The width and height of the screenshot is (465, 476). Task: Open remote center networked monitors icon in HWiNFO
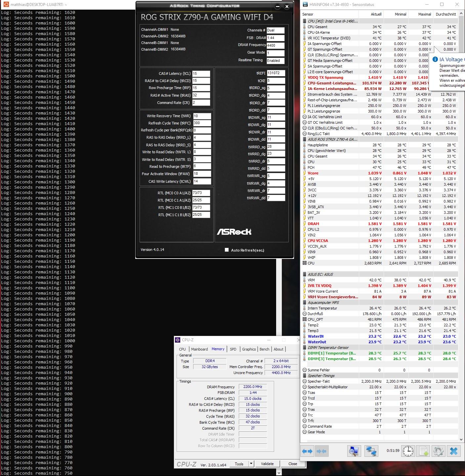pos(371,451)
